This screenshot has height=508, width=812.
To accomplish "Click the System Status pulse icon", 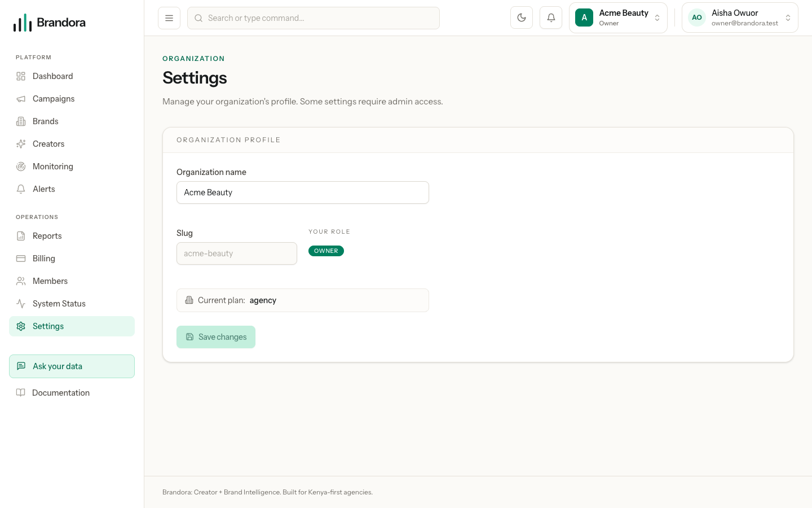I will coord(21,304).
